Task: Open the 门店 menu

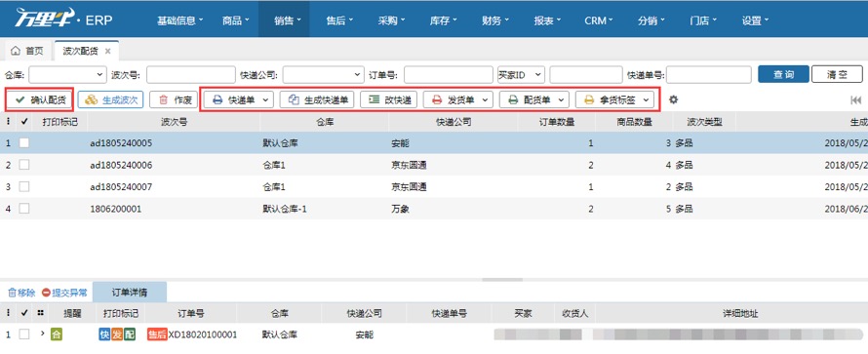Action: [703, 20]
